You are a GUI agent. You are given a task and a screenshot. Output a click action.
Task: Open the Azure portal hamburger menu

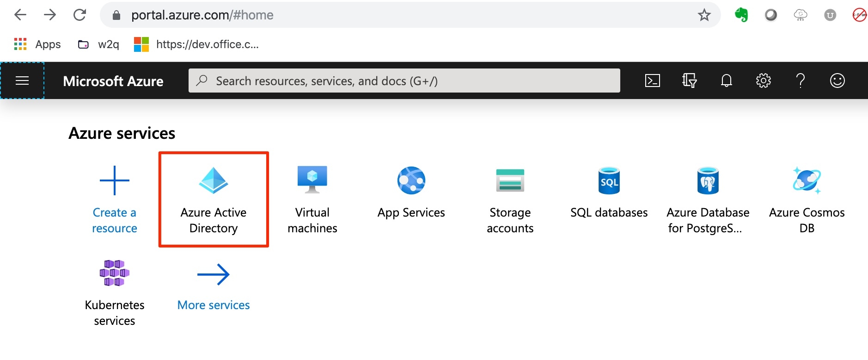22,81
